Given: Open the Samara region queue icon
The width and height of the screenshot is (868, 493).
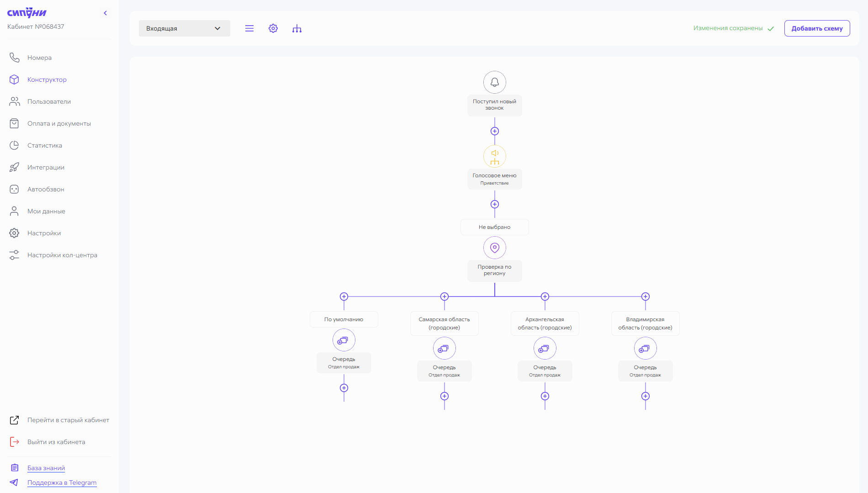Looking at the screenshot, I should 444,348.
